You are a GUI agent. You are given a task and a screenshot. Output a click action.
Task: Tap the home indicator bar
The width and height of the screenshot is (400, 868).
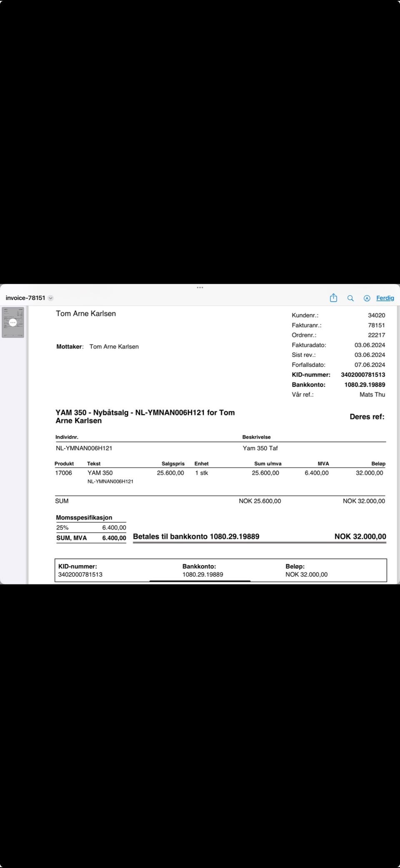(200, 581)
